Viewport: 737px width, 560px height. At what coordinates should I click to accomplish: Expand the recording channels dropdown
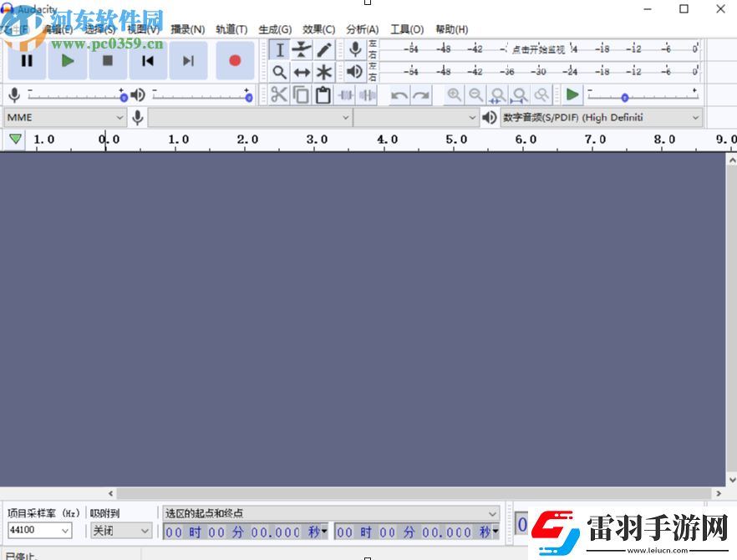coord(416,117)
